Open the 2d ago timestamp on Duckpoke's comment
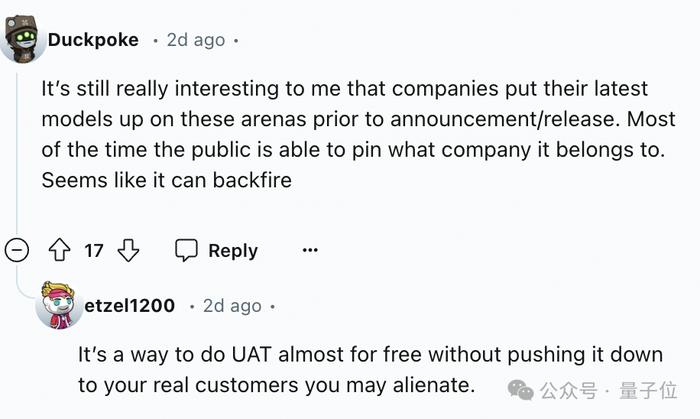The image size is (700, 419). (196, 40)
